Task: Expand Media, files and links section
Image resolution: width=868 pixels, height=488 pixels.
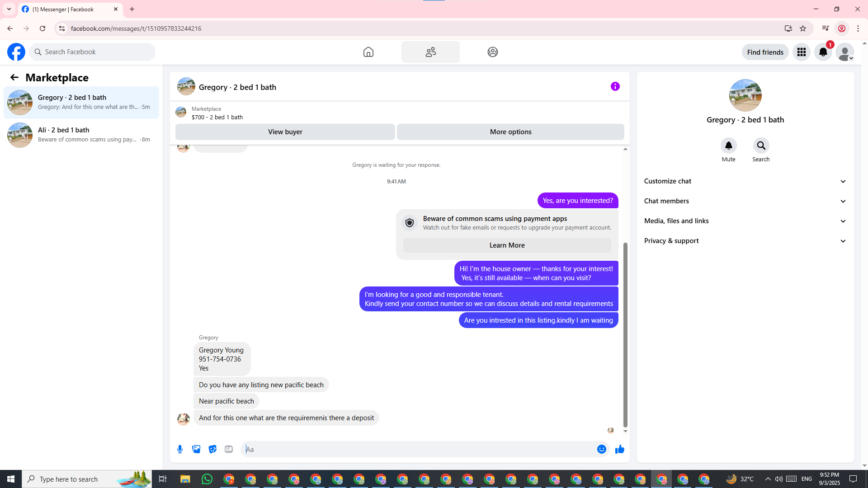Action: (745, 221)
